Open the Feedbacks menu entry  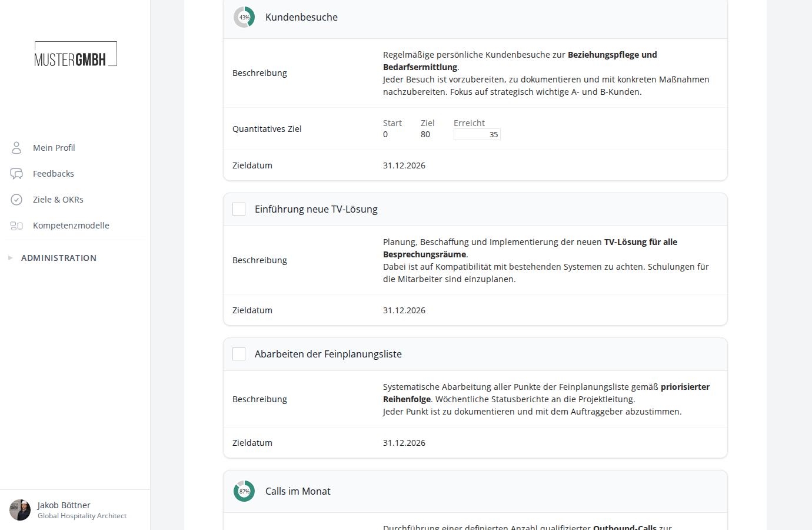(54, 174)
